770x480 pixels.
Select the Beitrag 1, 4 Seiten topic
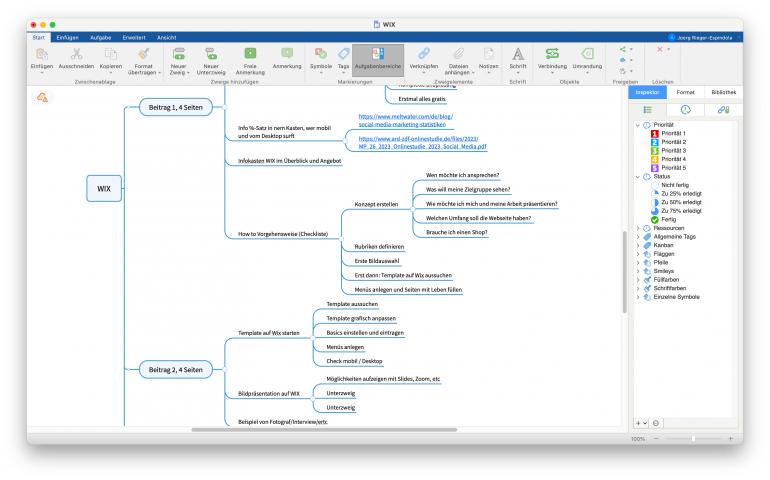(x=176, y=107)
